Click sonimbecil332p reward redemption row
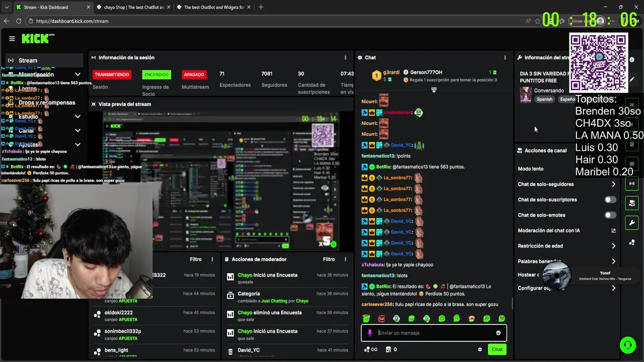Image resolution: width=644 pixels, height=362 pixels. click(x=154, y=334)
